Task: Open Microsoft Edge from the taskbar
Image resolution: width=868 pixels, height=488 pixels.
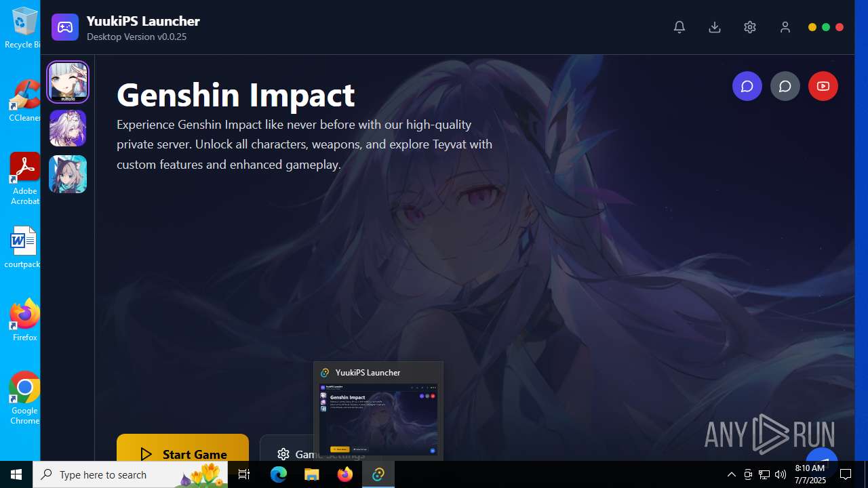Action: pos(279,474)
